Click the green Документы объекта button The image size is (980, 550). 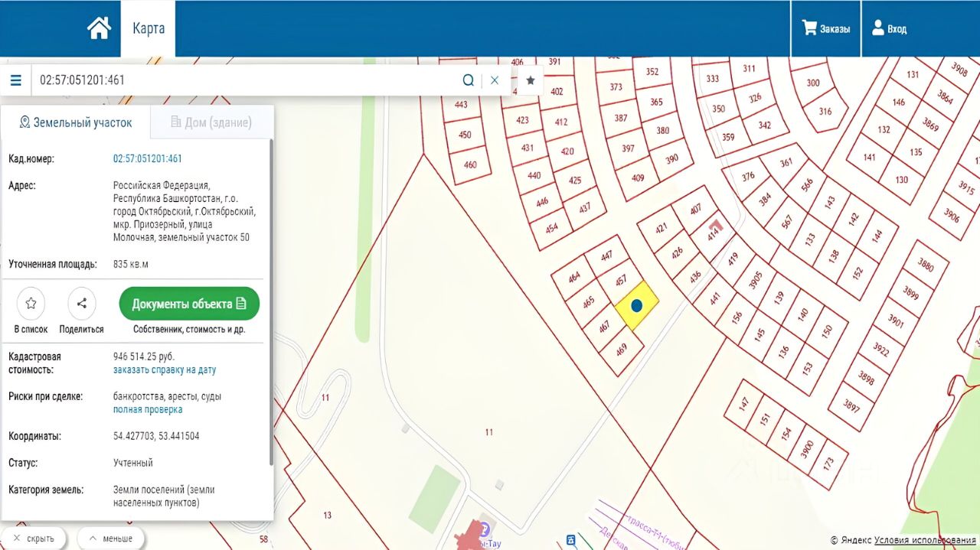[189, 304]
